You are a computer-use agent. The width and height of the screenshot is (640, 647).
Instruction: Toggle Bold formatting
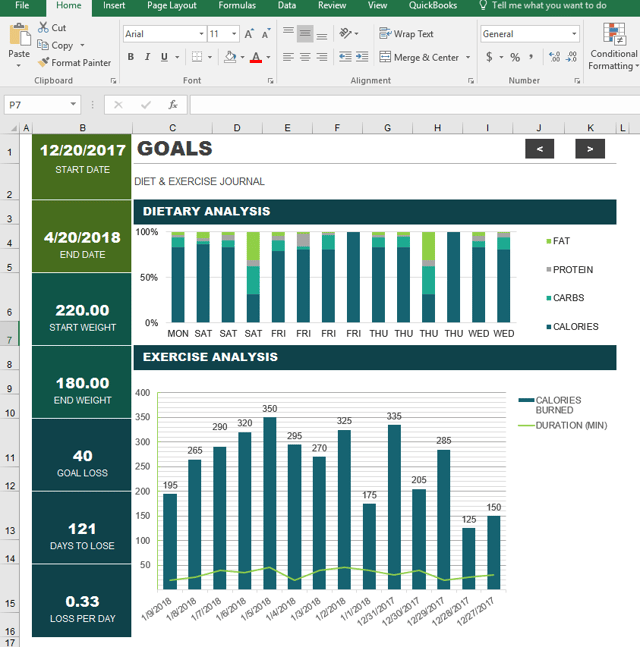click(x=130, y=57)
